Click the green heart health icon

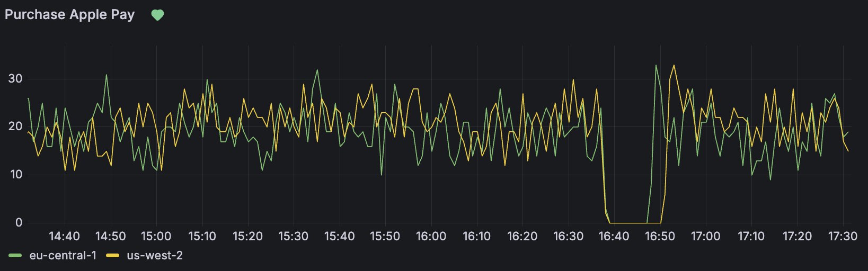157,15
